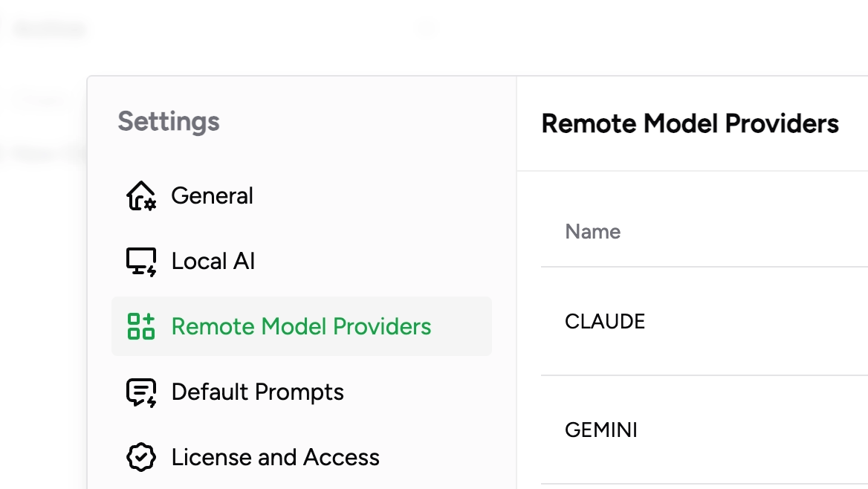Screen dimensions: 868x489
Task: Click the Local AI monitor icon
Action: point(141,261)
